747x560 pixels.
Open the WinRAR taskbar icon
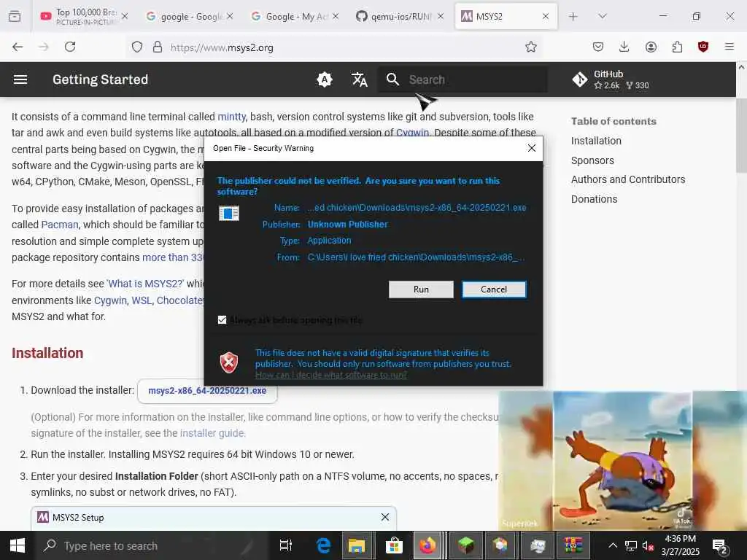coord(573,545)
